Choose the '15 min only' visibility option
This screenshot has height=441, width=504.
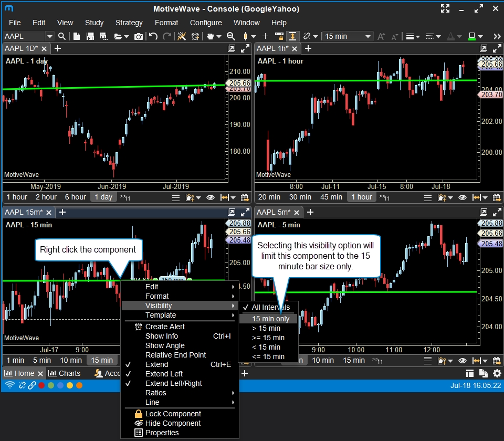270,319
